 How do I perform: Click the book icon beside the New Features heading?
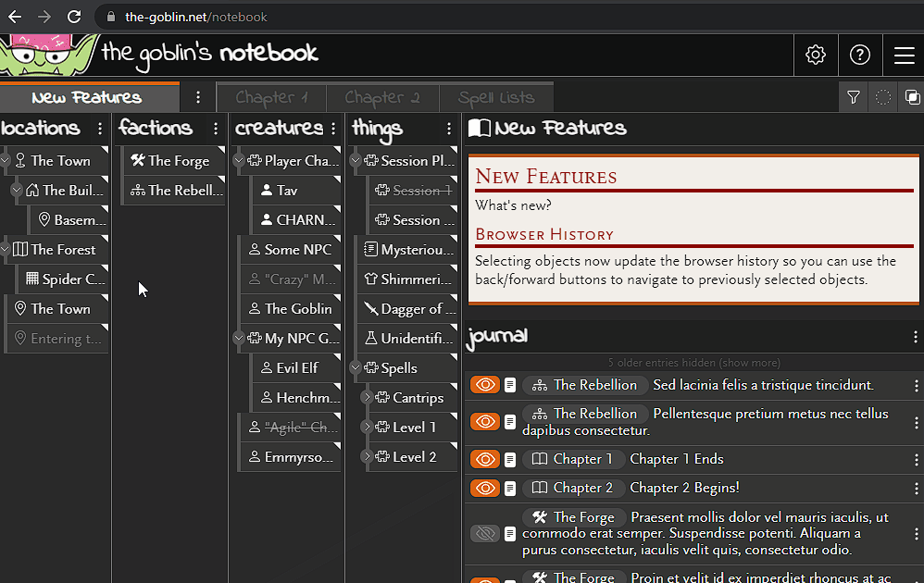click(x=479, y=128)
